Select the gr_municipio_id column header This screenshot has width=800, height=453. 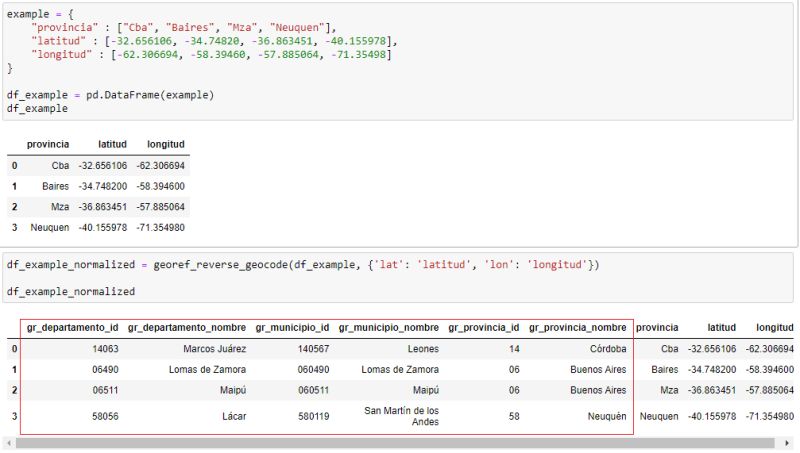[292, 328]
